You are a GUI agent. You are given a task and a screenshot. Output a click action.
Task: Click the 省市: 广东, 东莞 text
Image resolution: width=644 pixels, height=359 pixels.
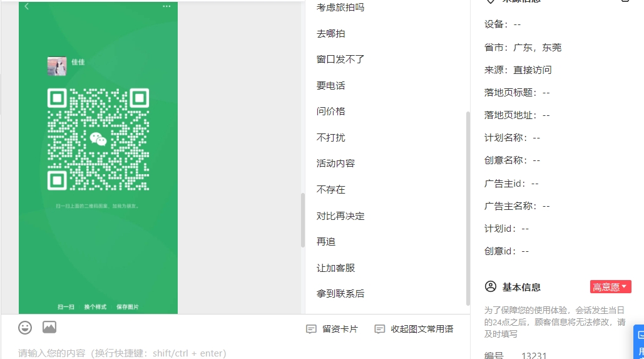tap(523, 48)
